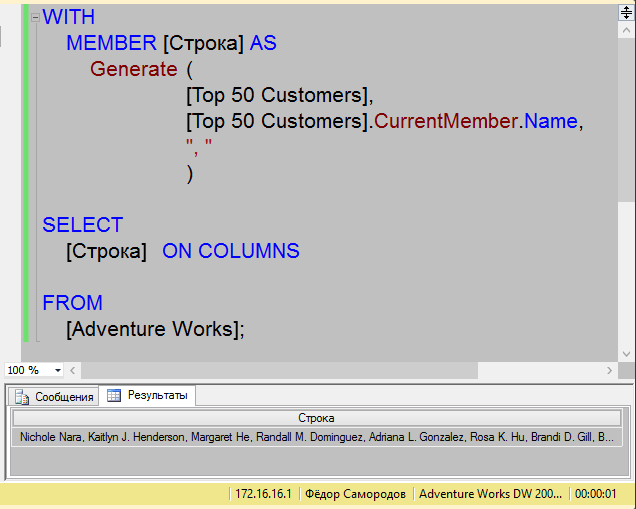636x509 pixels.
Task: Click the vertical scrollbar thumb in editor
Action: point(626,120)
